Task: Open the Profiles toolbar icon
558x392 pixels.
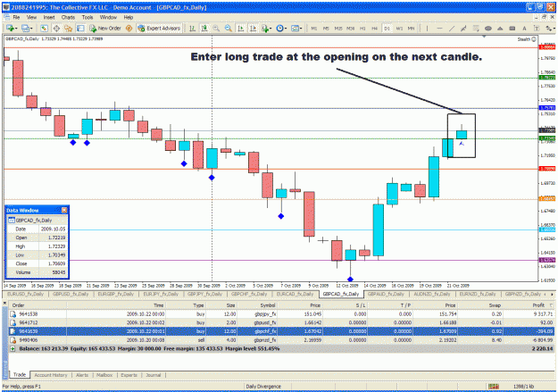Action: point(25,28)
